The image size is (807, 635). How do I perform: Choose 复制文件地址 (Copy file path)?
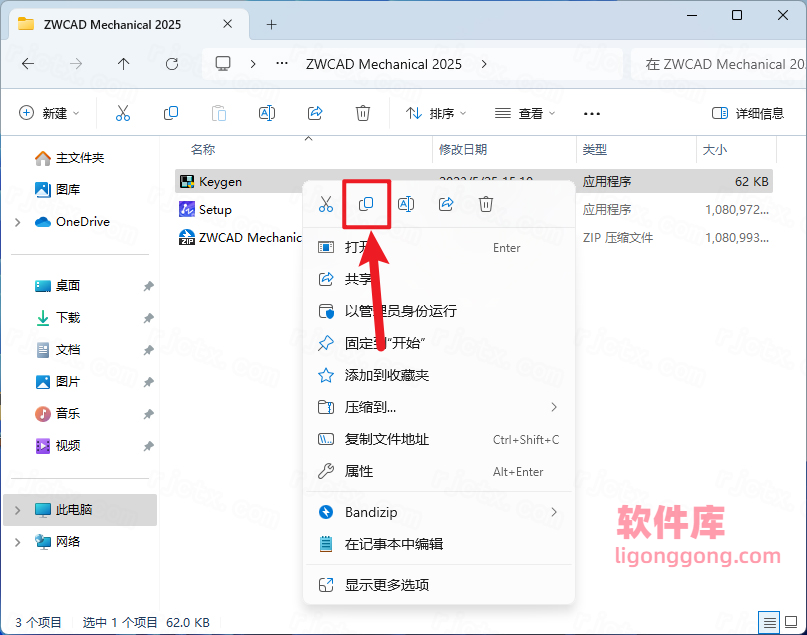coord(438,439)
